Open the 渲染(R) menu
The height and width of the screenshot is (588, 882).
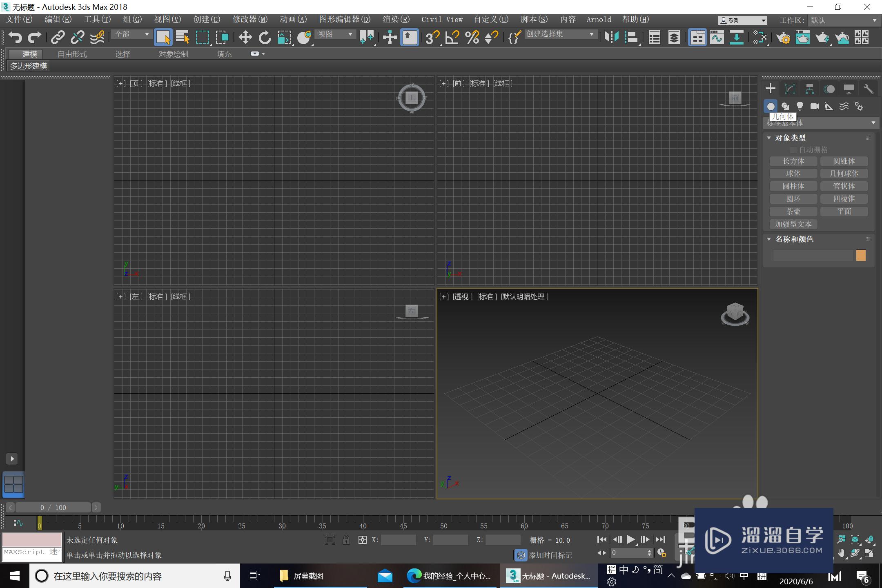pos(396,20)
